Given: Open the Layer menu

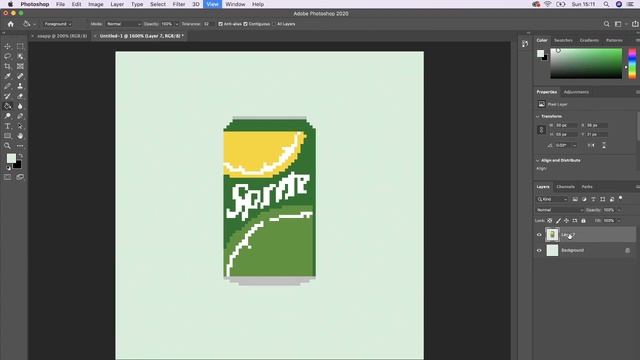Looking at the screenshot, I should (117, 4).
